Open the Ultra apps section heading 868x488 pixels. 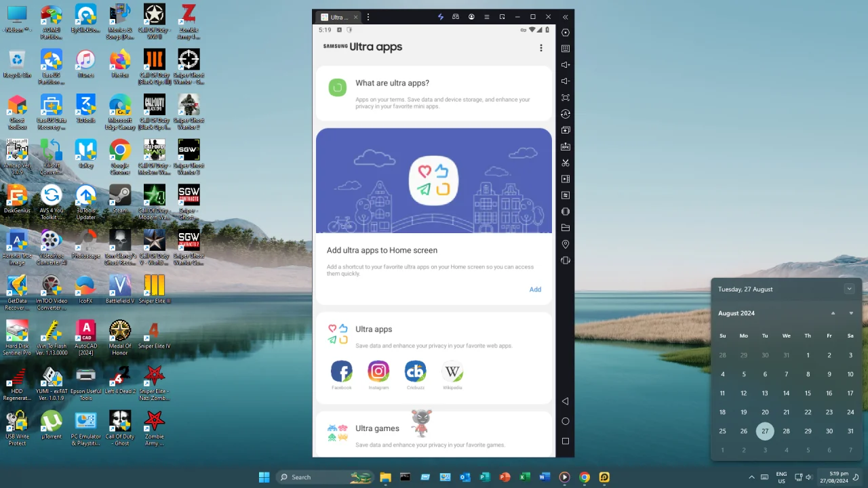coord(374,329)
